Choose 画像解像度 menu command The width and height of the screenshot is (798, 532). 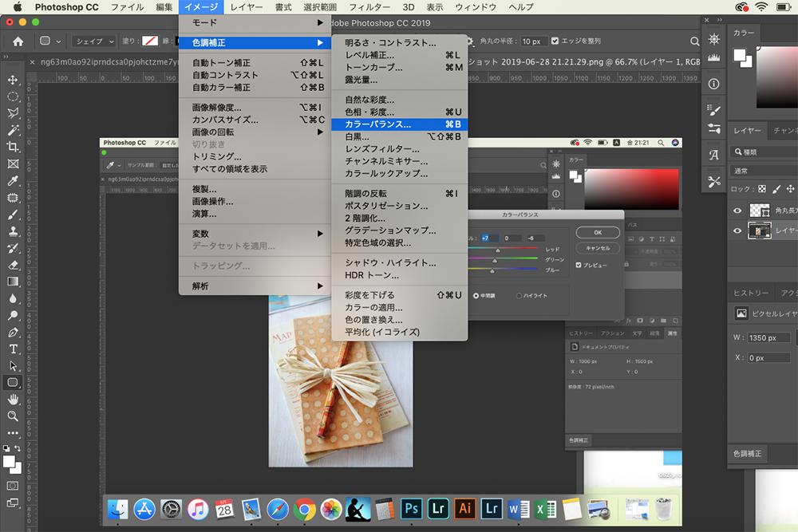point(255,108)
